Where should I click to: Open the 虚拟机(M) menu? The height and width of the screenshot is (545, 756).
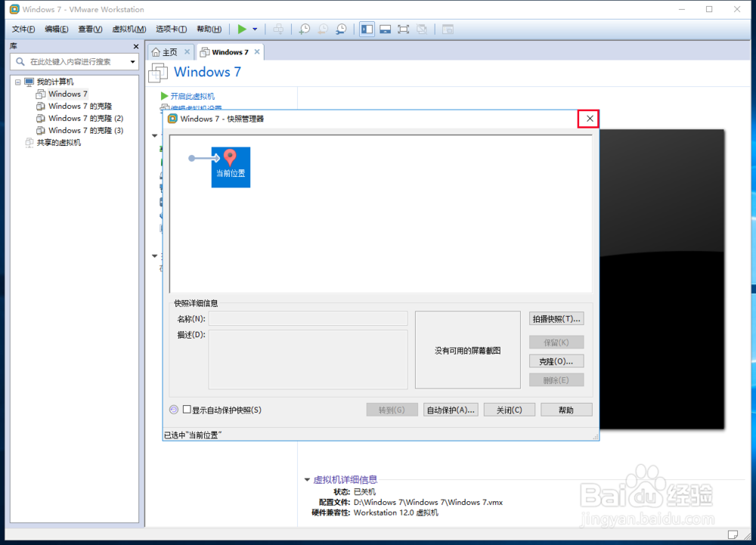[129, 29]
